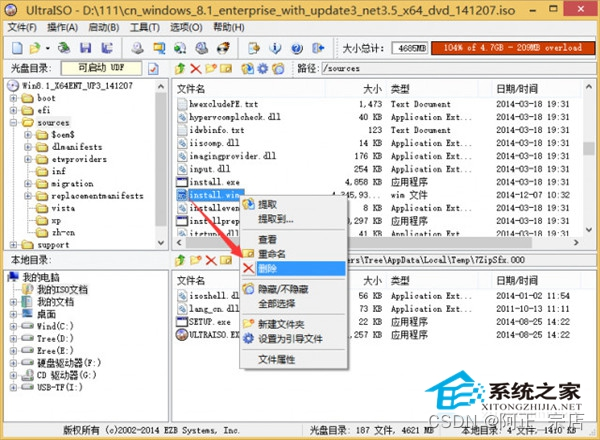This screenshot has width=600, height=440.
Task: Click the Rename icon in disc pane toolbar
Action: pos(226,69)
